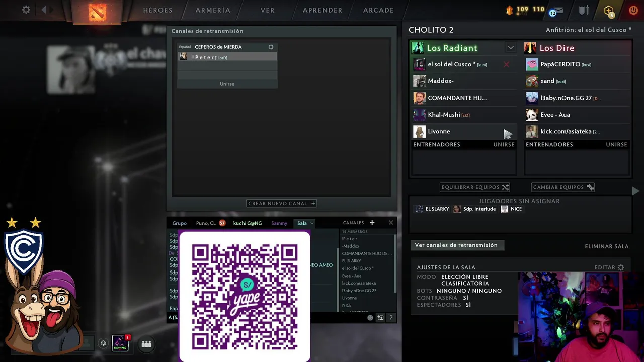Select unassigned player NICE
The image size is (644, 362).
(512, 209)
